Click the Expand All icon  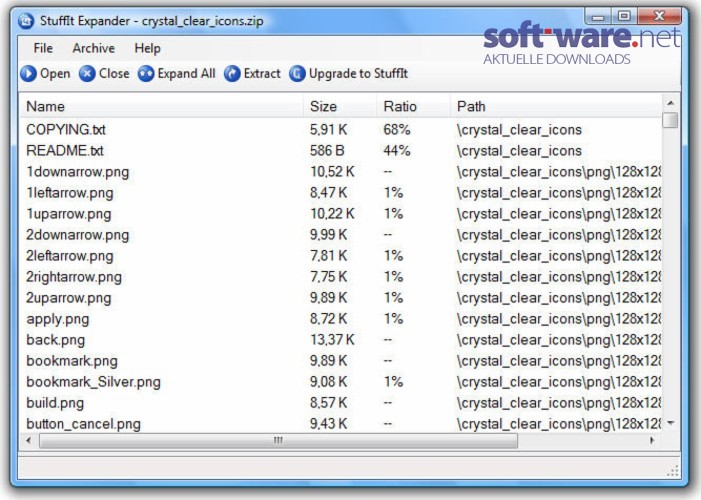[x=146, y=74]
